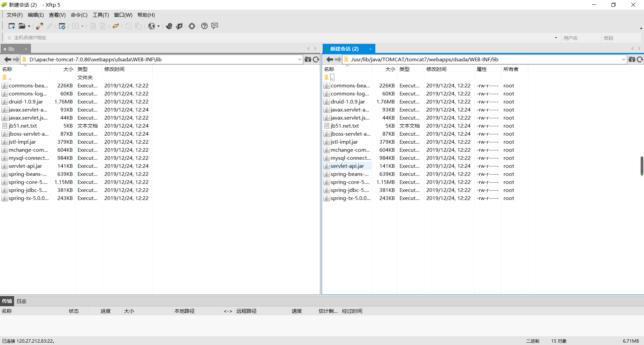Viewport: 644px width, 345px height.
Task: Close the 新建会话 (2) tab
Action: [x=370, y=49]
